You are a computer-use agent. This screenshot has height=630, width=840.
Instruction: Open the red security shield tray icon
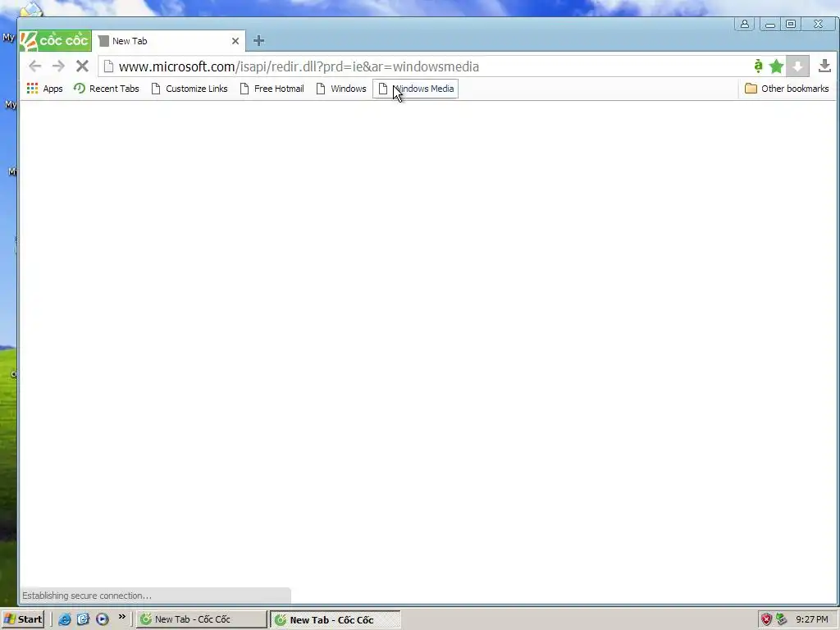[767, 619]
